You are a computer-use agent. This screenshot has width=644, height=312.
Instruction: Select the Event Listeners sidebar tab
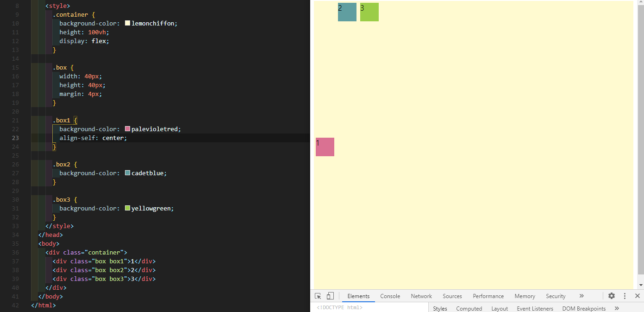(x=535, y=308)
